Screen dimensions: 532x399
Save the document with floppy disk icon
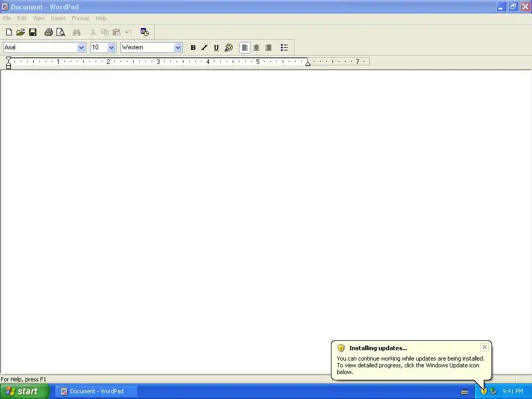point(33,32)
